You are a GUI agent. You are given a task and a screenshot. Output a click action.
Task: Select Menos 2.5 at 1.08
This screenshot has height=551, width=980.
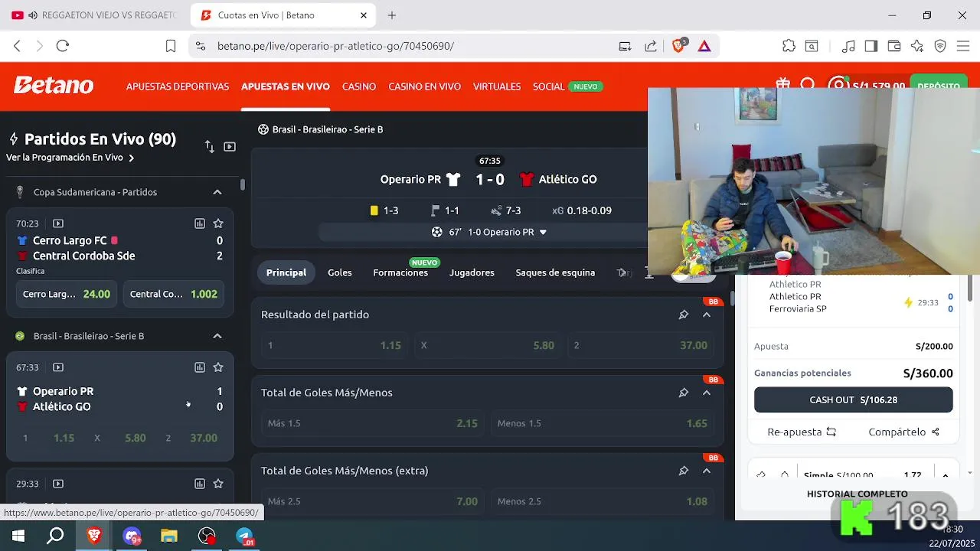point(603,501)
